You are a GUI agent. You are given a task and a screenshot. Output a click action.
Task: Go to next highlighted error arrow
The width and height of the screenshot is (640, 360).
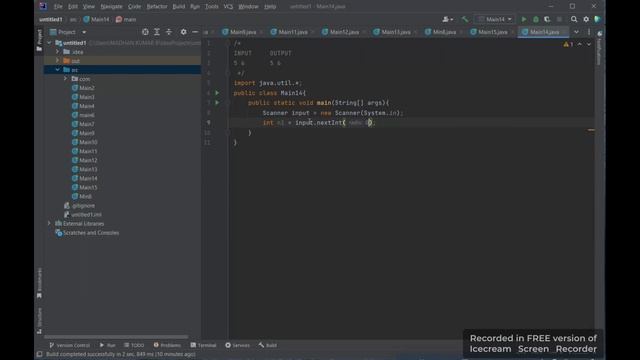589,44
